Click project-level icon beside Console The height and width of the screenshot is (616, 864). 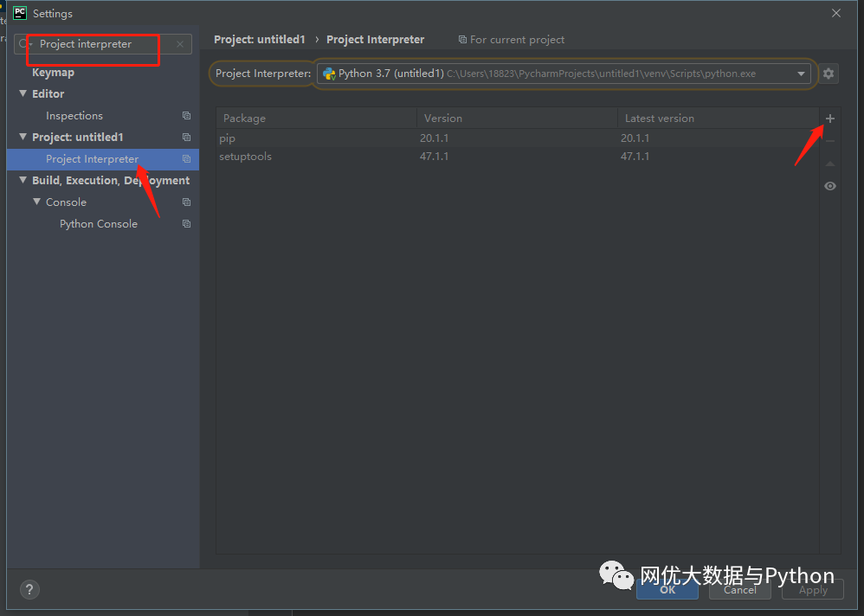pyautogui.click(x=186, y=202)
